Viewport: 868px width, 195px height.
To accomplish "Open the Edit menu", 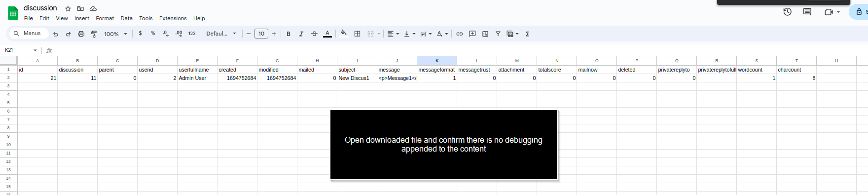I will 44,18.
